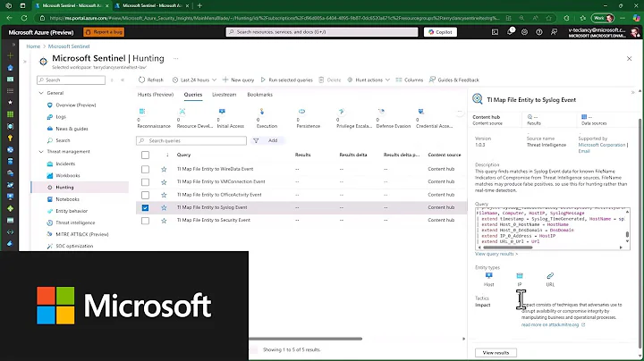Viewport: 644px width, 361px height.
Task: Click the Credential Access tactic icon
Action: click(x=421, y=112)
